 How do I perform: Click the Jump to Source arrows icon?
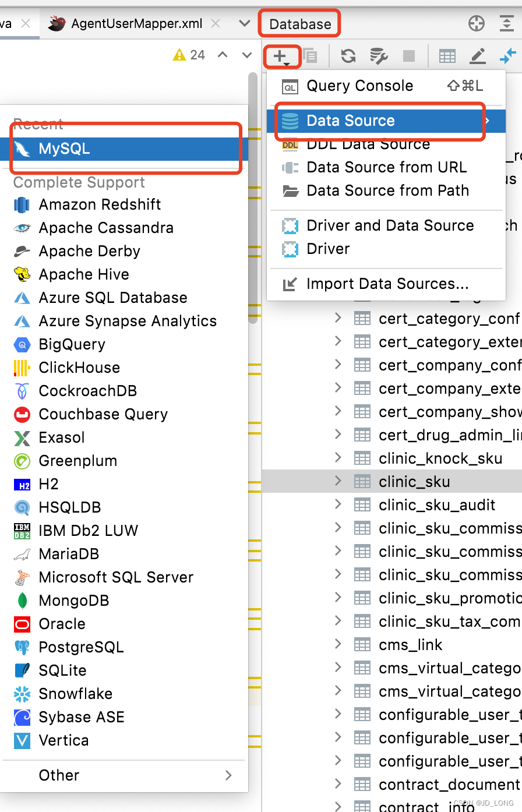(508, 56)
